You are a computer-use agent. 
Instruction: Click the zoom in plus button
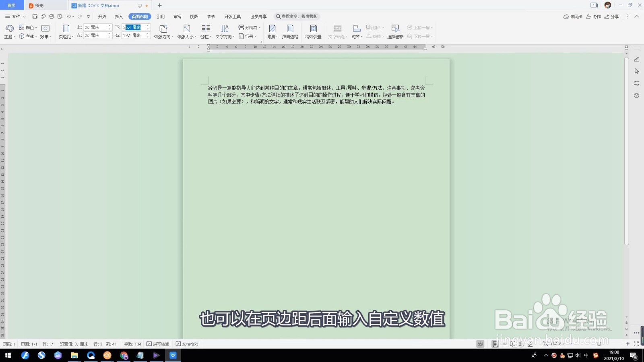pyautogui.click(x=627, y=344)
